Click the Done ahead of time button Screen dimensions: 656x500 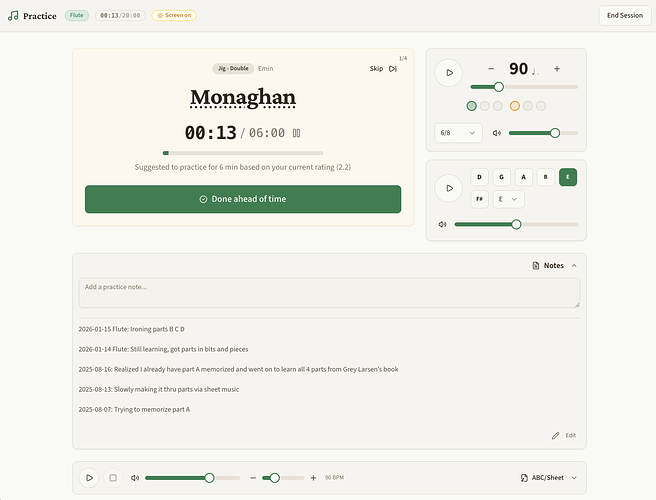[x=243, y=199]
